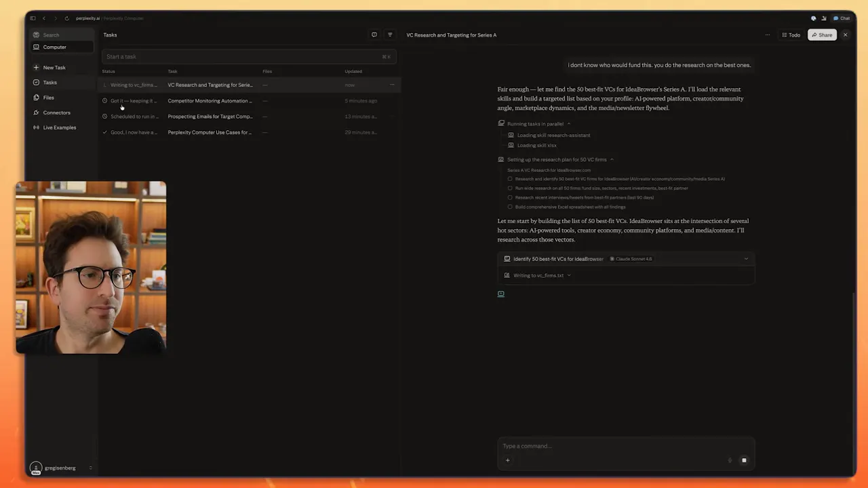Stop the running task with the stop button
The height and width of the screenshot is (488, 868).
click(x=744, y=460)
